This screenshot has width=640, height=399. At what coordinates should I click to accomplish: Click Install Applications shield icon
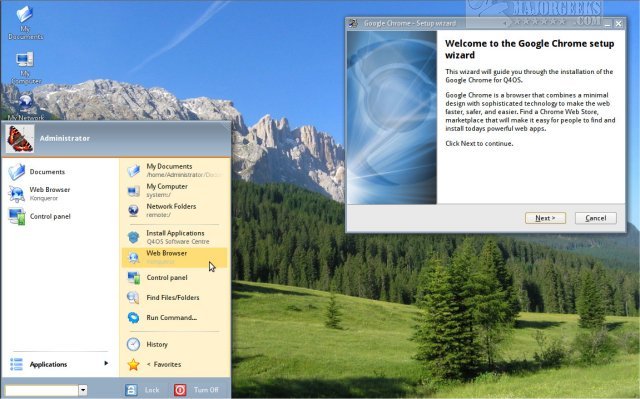pos(133,237)
